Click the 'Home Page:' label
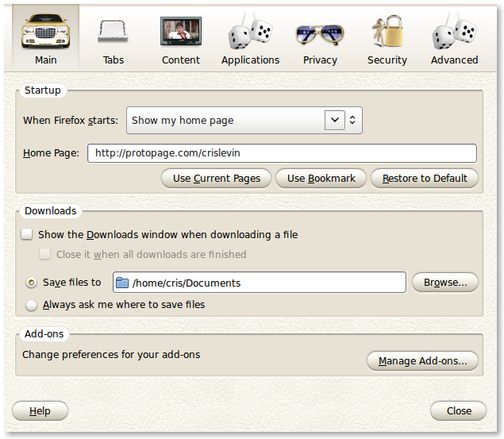This screenshot has height=439, width=504. 51,153
